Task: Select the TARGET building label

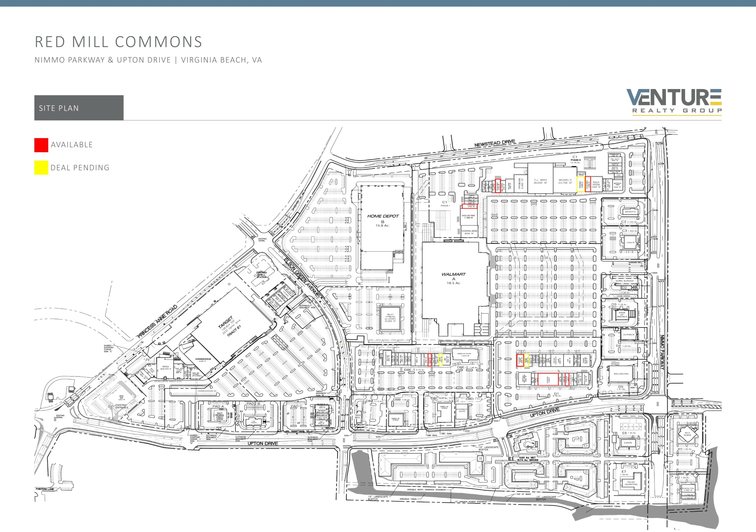Action: (x=225, y=322)
